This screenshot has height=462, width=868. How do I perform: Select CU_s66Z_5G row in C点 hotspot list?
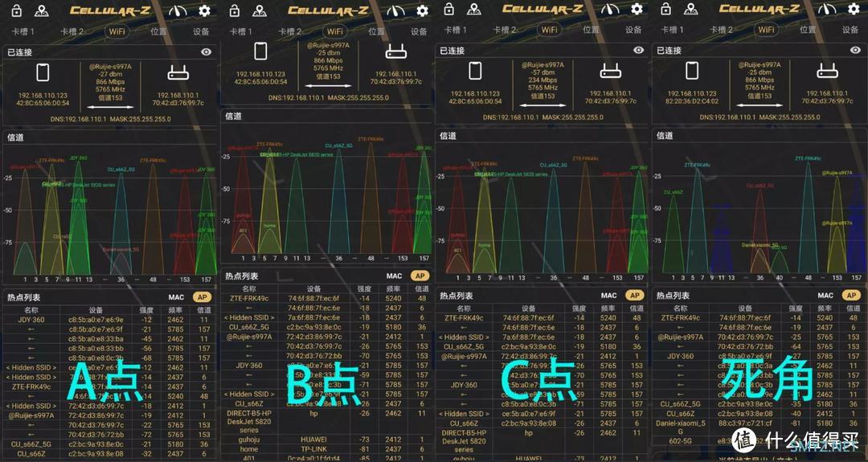pyautogui.click(x=541, y=347)
